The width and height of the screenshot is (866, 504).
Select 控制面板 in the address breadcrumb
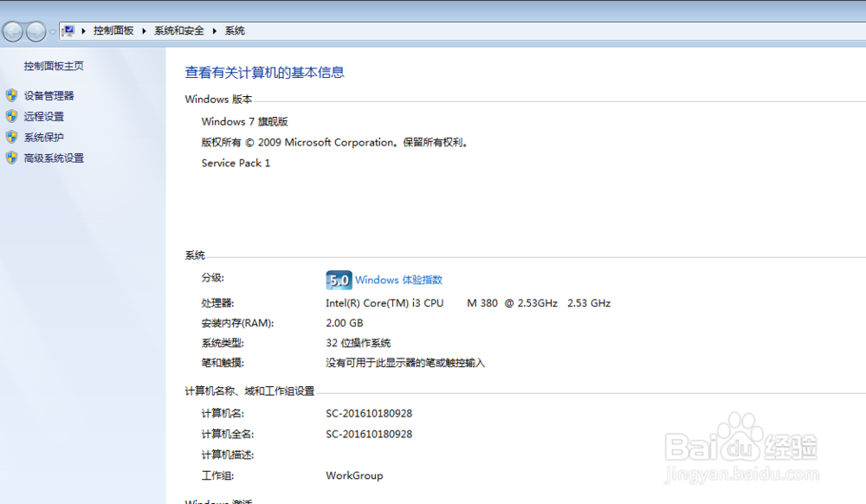coord(113,31)
